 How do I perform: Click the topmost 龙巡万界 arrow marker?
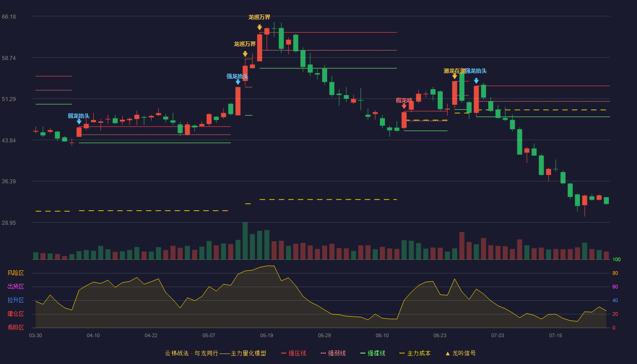(259, 28)
